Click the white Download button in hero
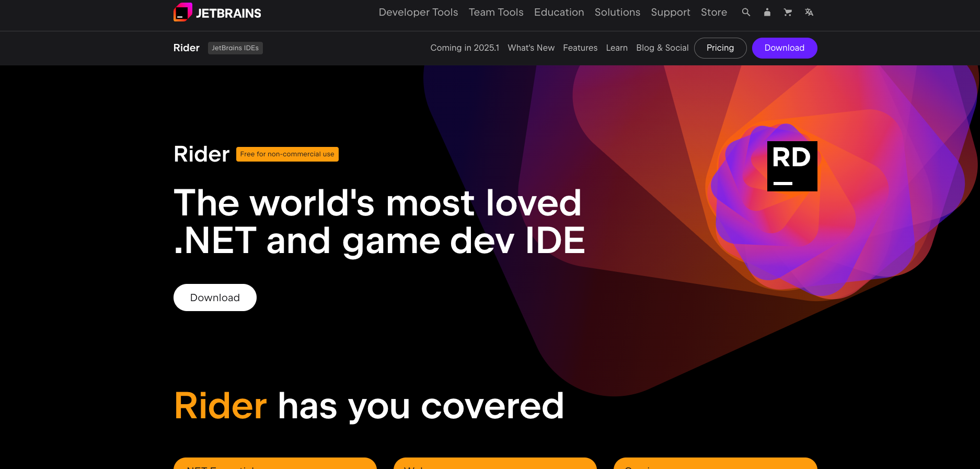Screen dimensions: 980x469 pos(215,298)
